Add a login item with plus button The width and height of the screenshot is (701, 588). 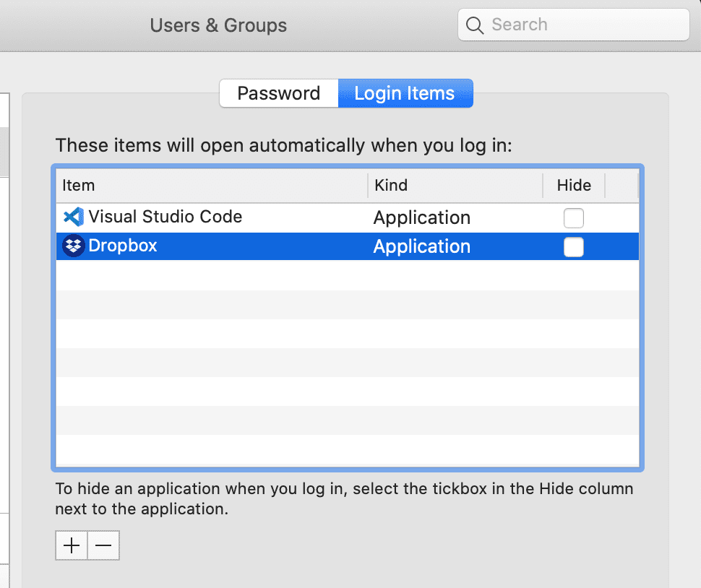coord(72,546)
